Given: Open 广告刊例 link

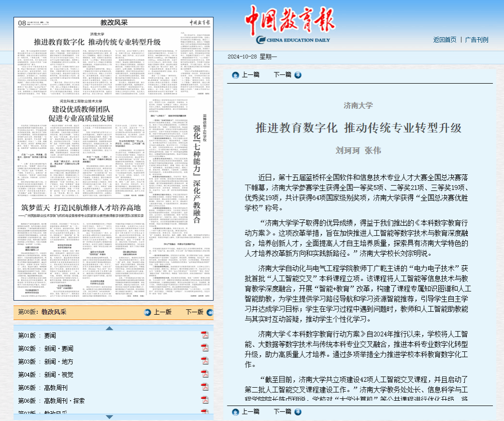Looking at the screenshot, I should 476,40.
